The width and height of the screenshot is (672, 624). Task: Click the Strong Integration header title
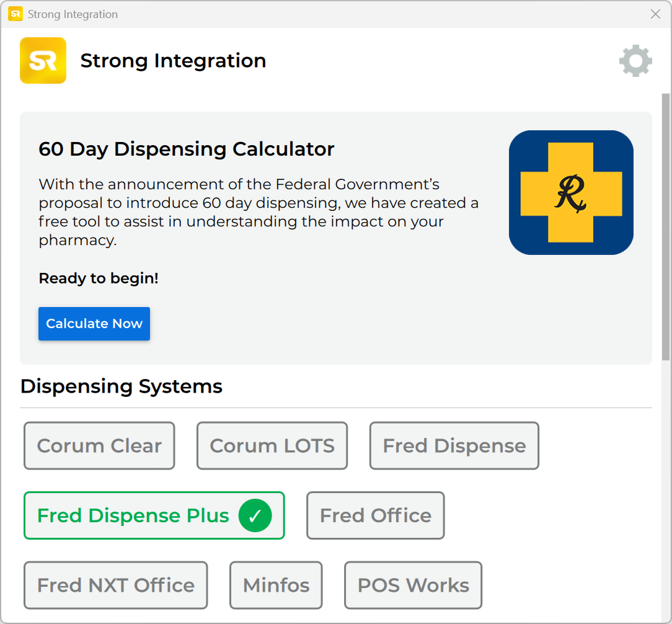click(173, 60)
